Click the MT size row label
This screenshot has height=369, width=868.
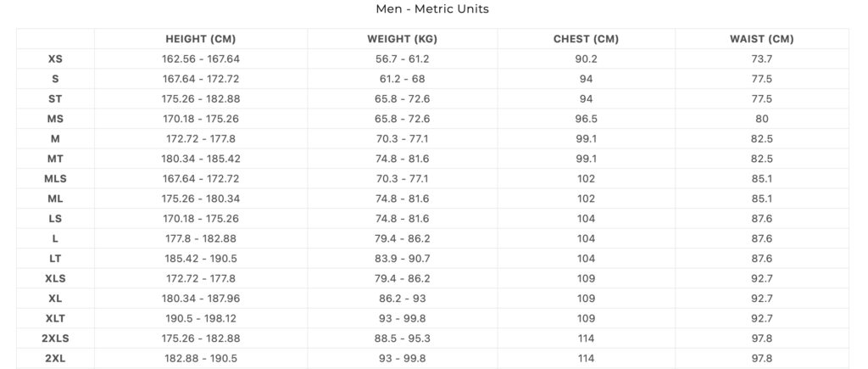55,159
